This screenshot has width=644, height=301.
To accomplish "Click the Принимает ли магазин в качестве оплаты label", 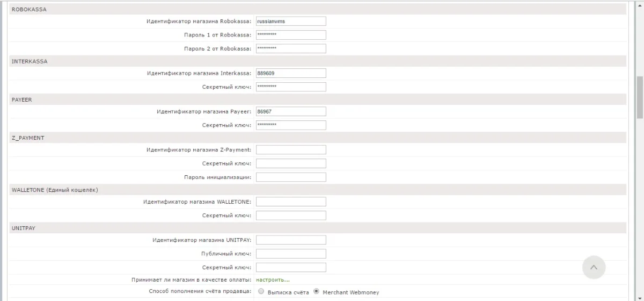I will (192, 279).
